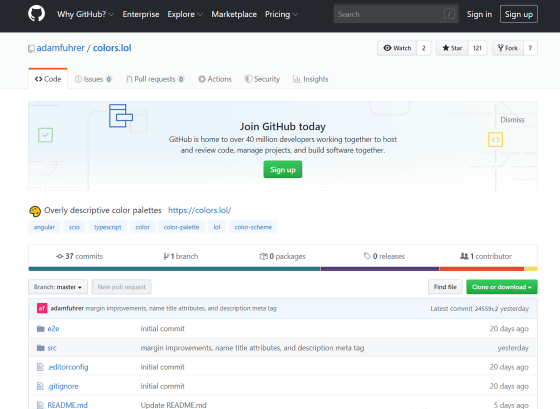Screen dimensions: 560x409
Task: Click the folder icon for e2e
Action: click(x=41, y=329)
